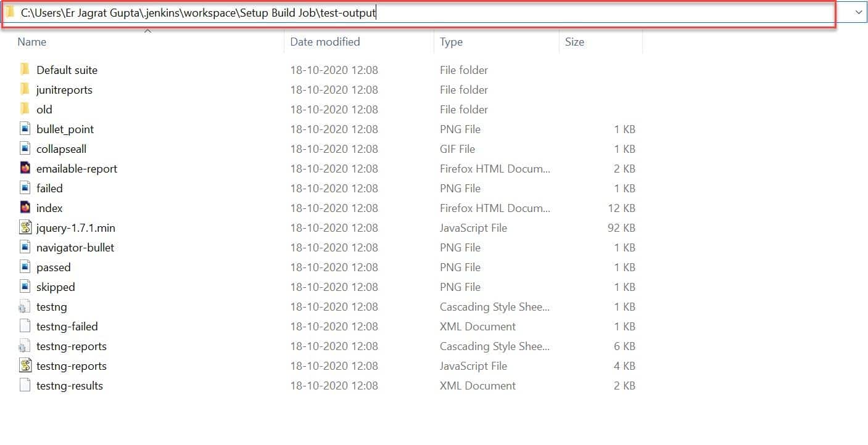Sort by Date modified column

pos(325,42)
